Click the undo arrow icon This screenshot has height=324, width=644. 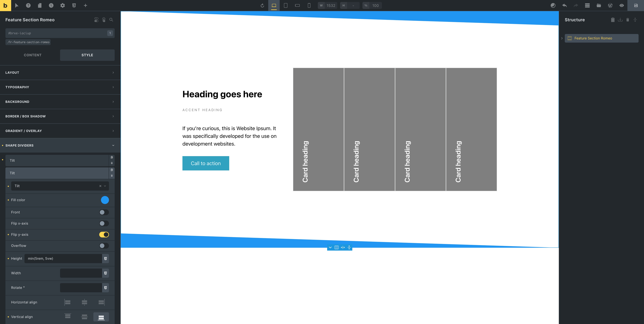[565, 5]
